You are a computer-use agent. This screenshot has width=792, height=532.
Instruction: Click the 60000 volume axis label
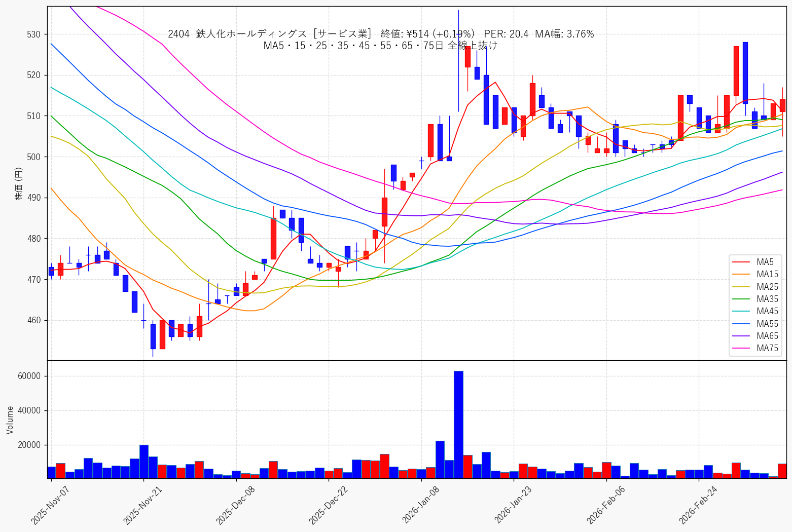point(29,376)
